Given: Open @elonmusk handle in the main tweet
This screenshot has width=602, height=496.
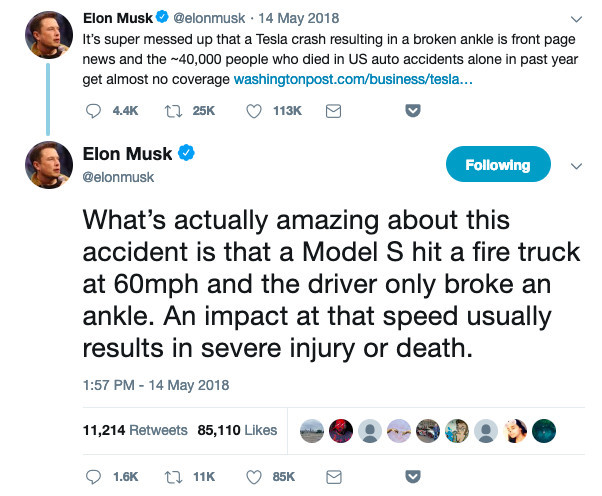Looking at the screenshot, I should (x=118, y=177).
